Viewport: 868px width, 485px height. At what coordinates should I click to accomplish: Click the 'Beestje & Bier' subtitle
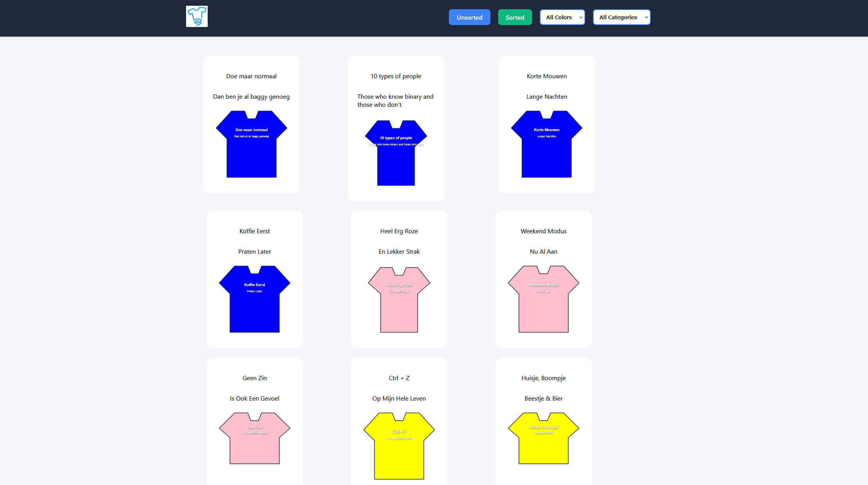[x=544, y=399]
